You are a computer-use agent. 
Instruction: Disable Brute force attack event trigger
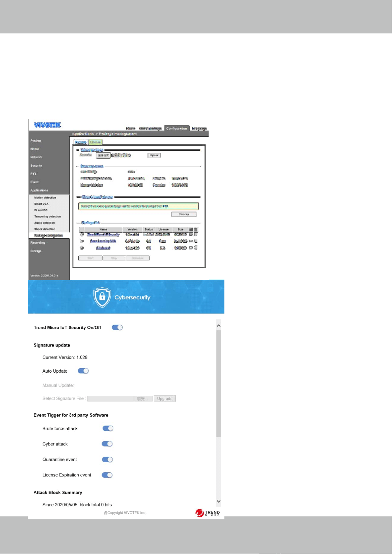pyautogui.click(x=108, y=428)
